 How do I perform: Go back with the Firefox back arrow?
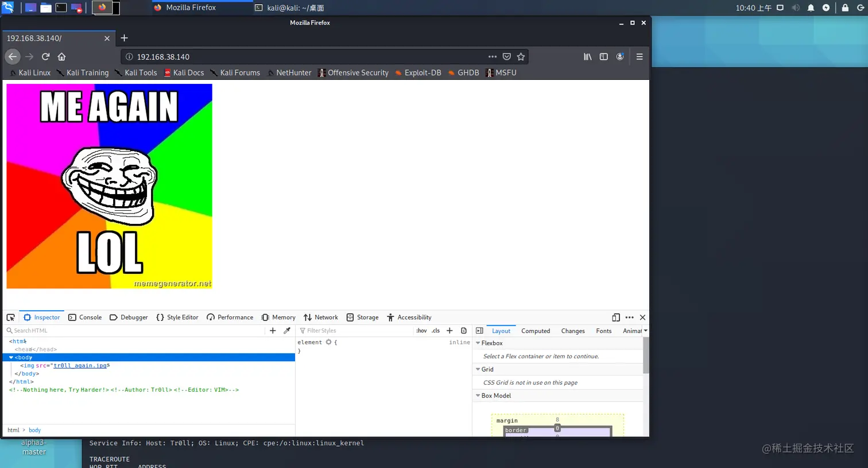click(x=13, y=56)
